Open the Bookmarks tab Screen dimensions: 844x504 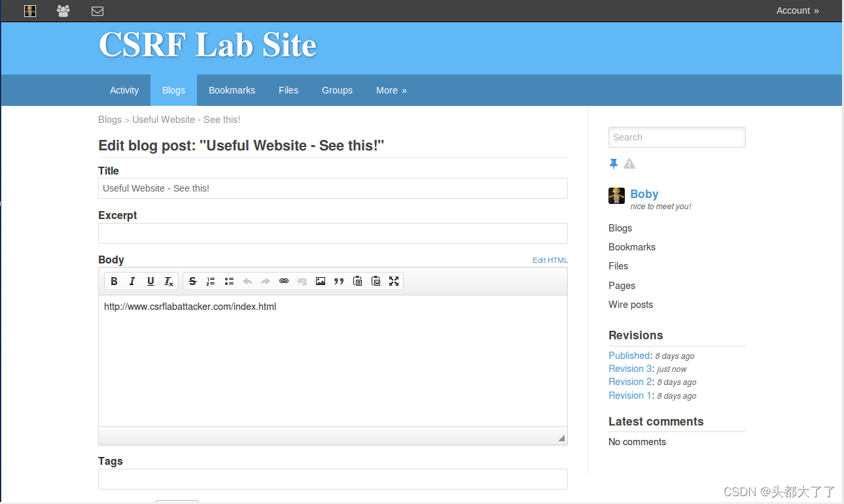[232, 90]
